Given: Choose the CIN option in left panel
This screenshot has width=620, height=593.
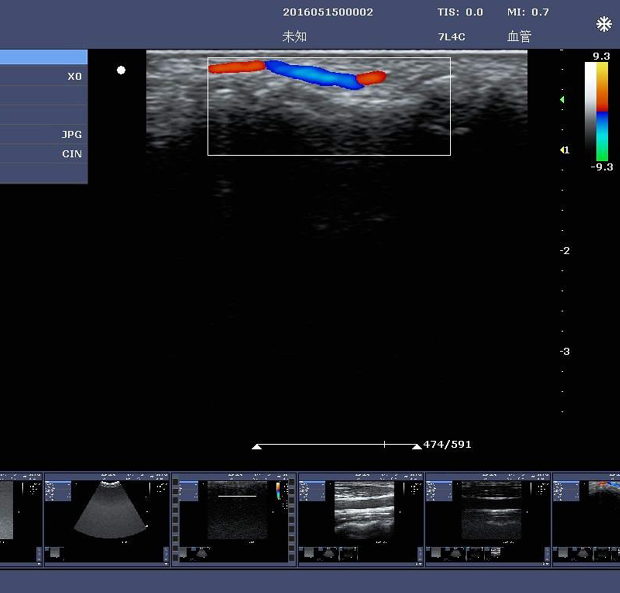Looking at the screenshot, I should tap(43, 154).
